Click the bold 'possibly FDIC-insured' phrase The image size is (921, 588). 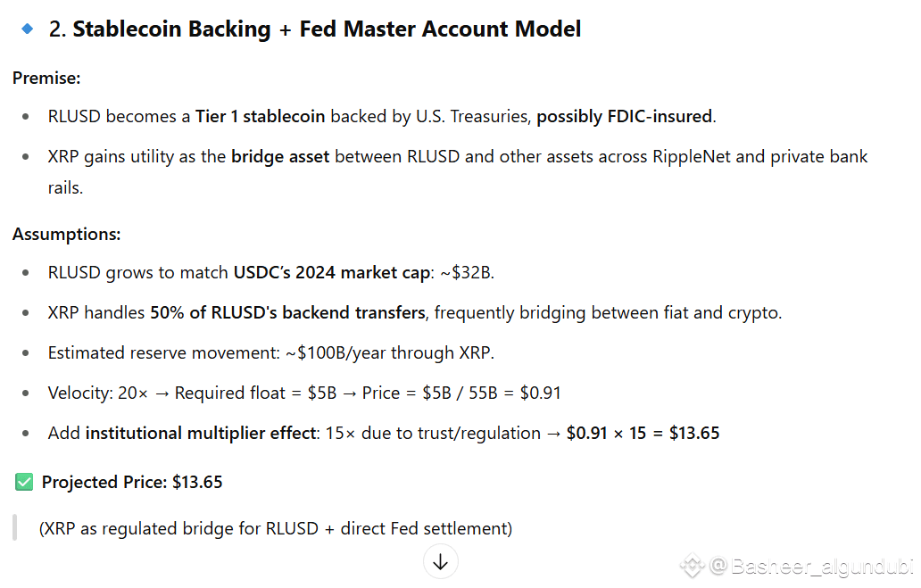tap(624, 116)
